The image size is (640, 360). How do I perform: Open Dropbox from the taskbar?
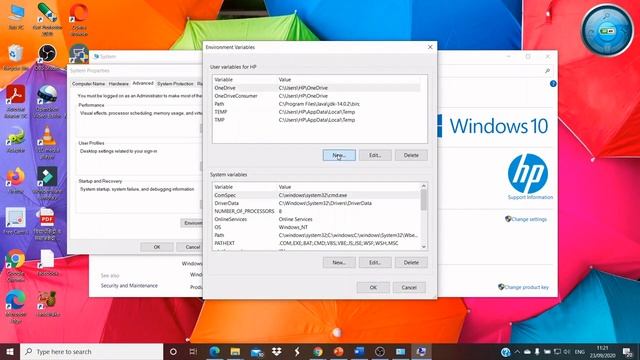tap(277, 351)
